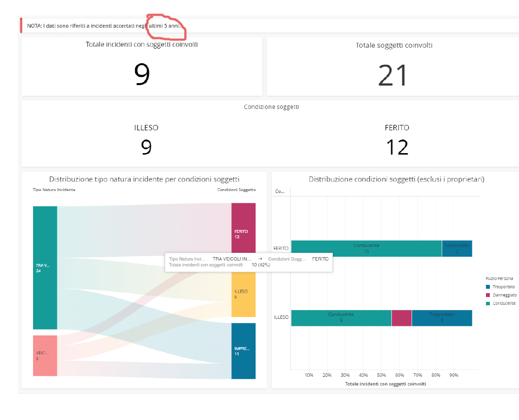
Task: Click the Sankey chart title heading
Action: 144,179
